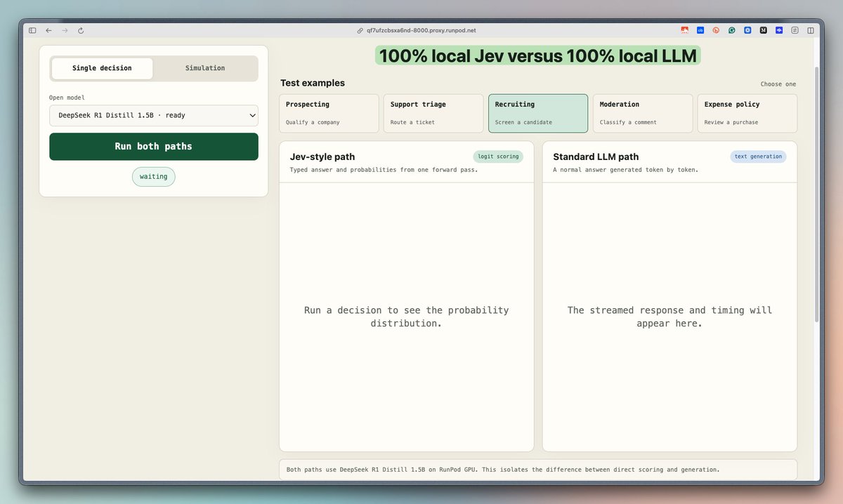Click the Run both paths button
The height and width of the screenshot is (504, 843).
(x=154, y=147)
